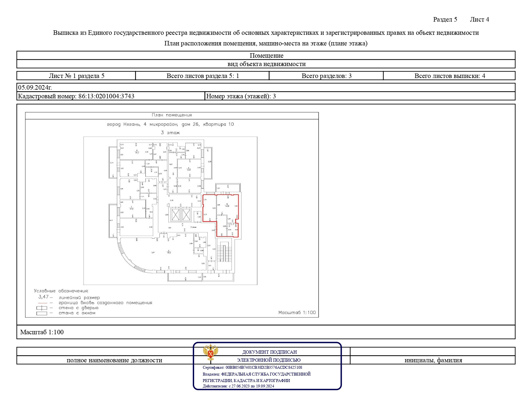Click the "инициалы, фамилия" cell
This screenshot has width=532, height=411.
433,360
